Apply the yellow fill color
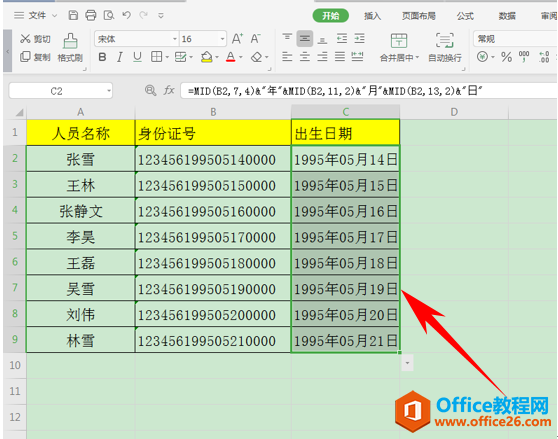558x439 pixels. coord(206,57)
